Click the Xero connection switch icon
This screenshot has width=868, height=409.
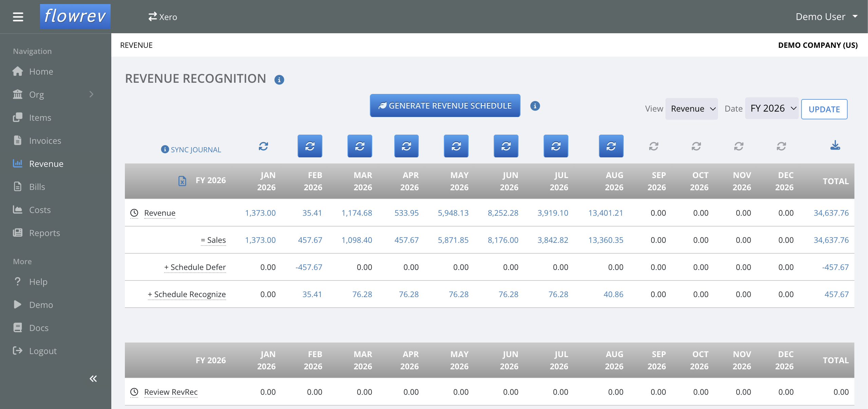pyautogui.click(x=152, y=17)
